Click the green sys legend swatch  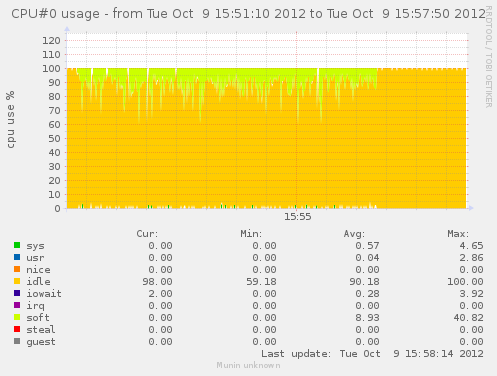coord(17,245)
